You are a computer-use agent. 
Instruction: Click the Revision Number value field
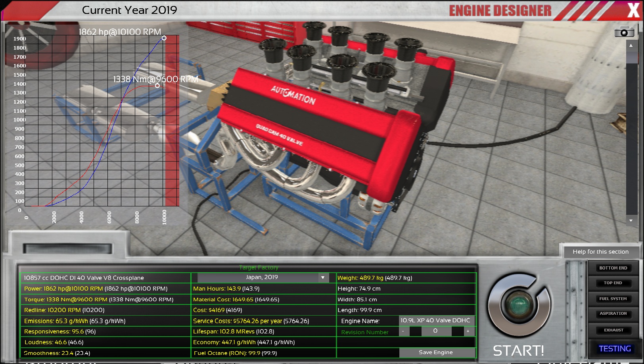tap(436, 331)
